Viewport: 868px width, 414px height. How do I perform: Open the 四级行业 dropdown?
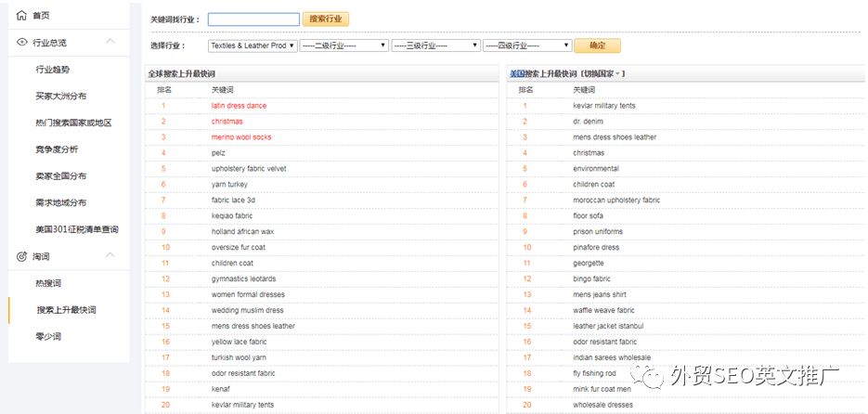(x=527, y=45)
